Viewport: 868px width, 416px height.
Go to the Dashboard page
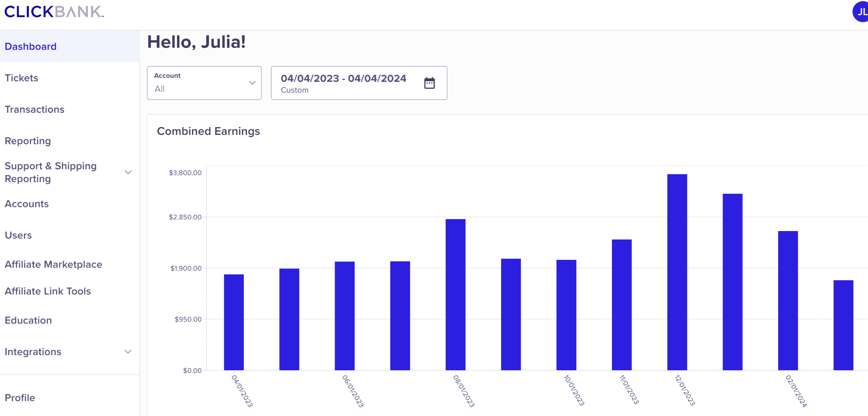click(x=31, y=46)
